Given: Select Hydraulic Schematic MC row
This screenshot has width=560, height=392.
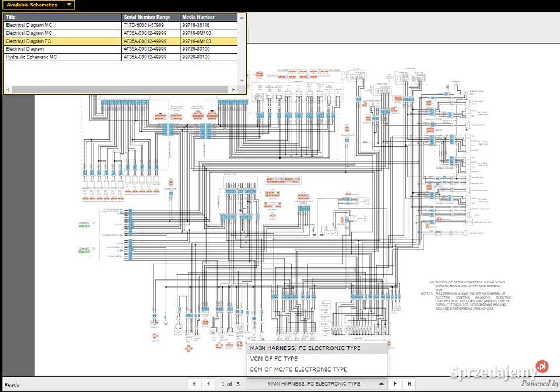Looking at the screenshot, I should click(x=32, y=57).
